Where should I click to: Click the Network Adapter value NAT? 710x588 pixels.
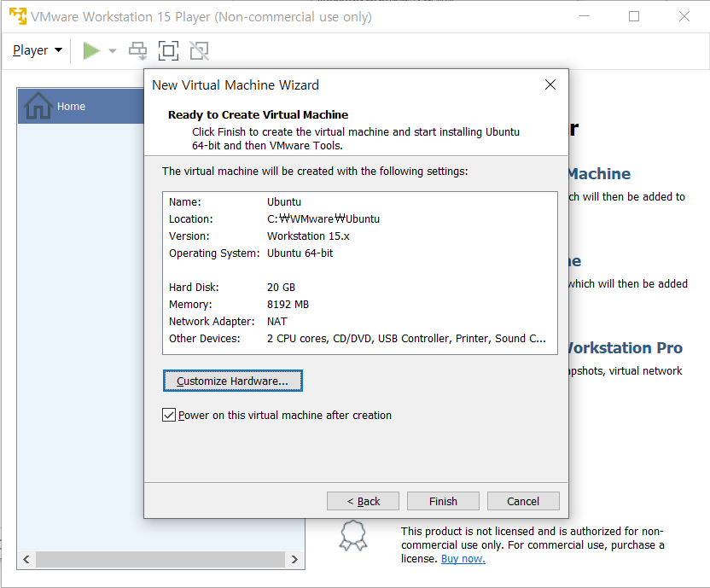[x=277, y=321]
